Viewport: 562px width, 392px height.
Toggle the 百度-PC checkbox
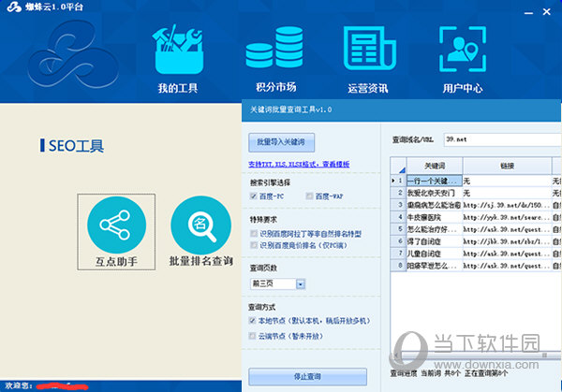[x=254, y=196]
